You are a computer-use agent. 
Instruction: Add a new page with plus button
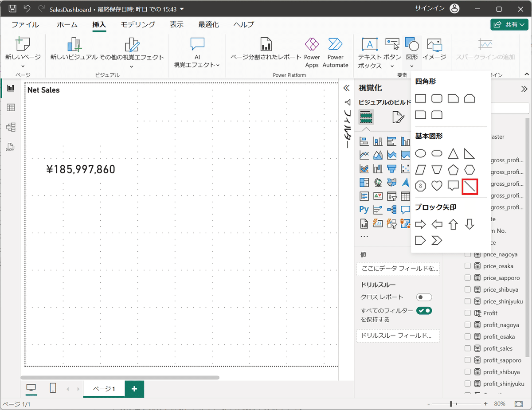tap(134, 389)
